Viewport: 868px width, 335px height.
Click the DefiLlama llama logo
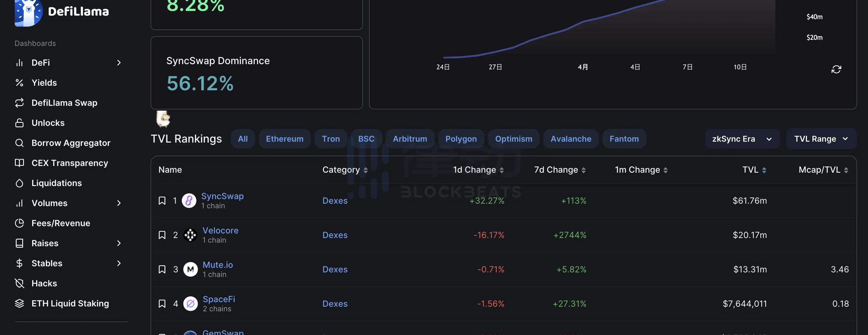point(28,12)
